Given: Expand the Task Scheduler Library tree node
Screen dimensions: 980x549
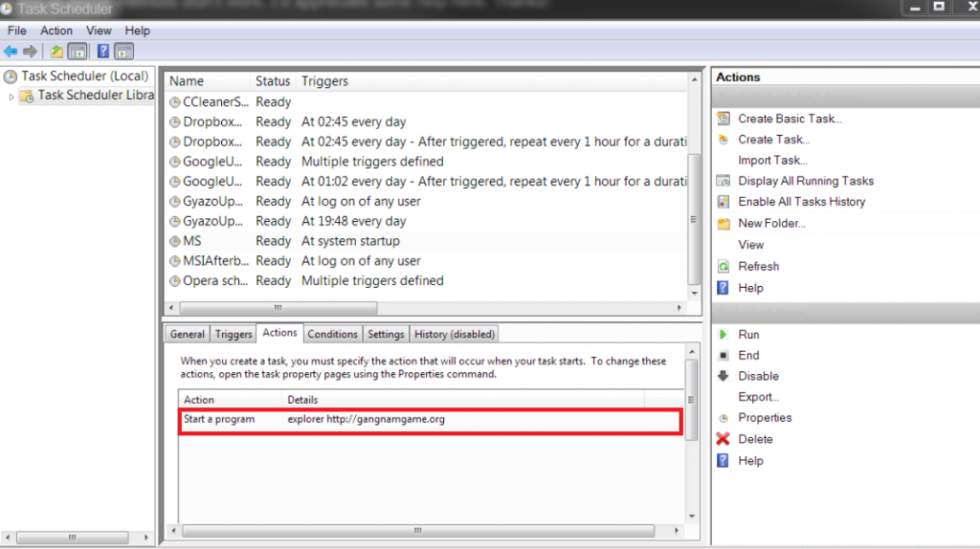Looking at the screenshot, I should [11, 96].
